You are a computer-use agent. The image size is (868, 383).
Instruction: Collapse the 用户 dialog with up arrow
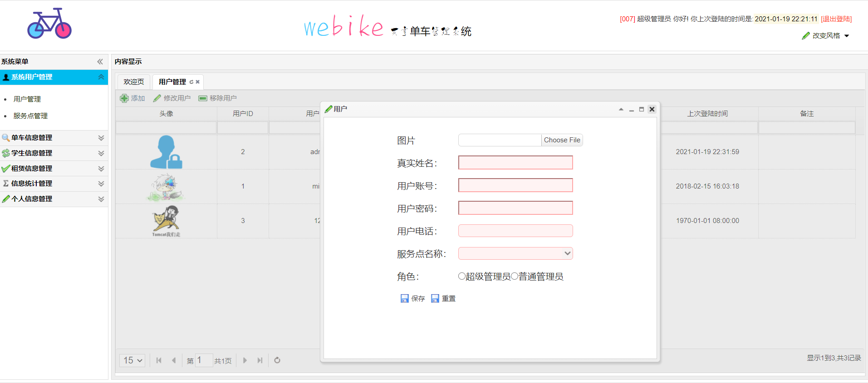click(x=621, y=109)
